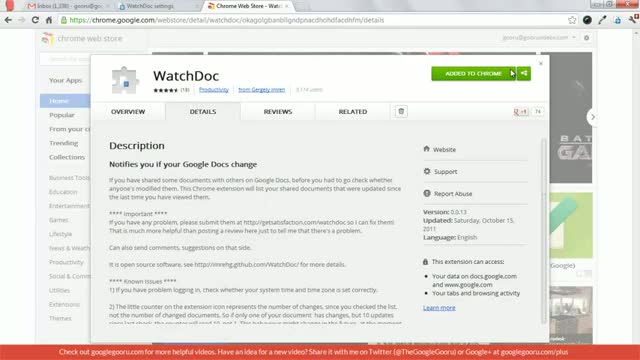Click the trash icon beside the Related tab
The height and width of the screenshot is (360, 640).
click(x=401, y=111)
